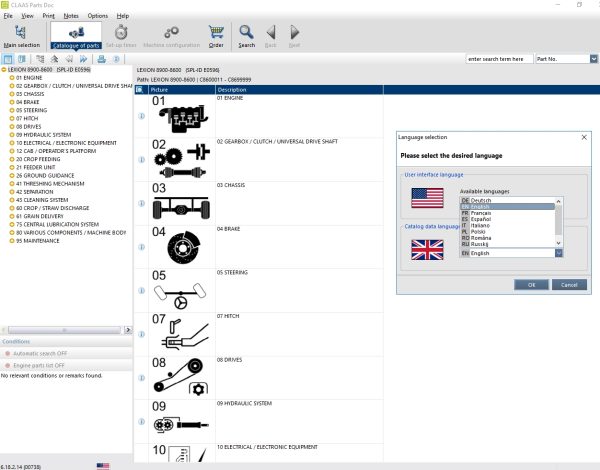Image resolution: width=600 pixels, height=470 pixels.
Task: Click the info icon beside 07 HITCH picture
Action: pyautogui.click(x=141, y=334)
